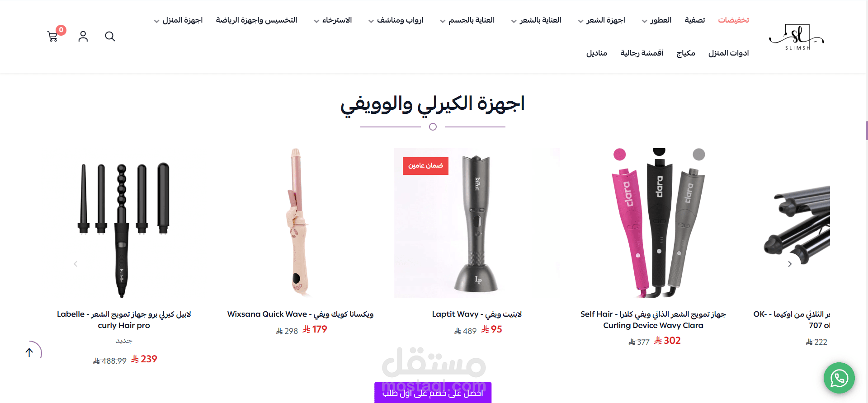Expand the اجهزة المنزل dropdown menu
868x403 pixels.
pyautogui.click(x=178, y=20)
